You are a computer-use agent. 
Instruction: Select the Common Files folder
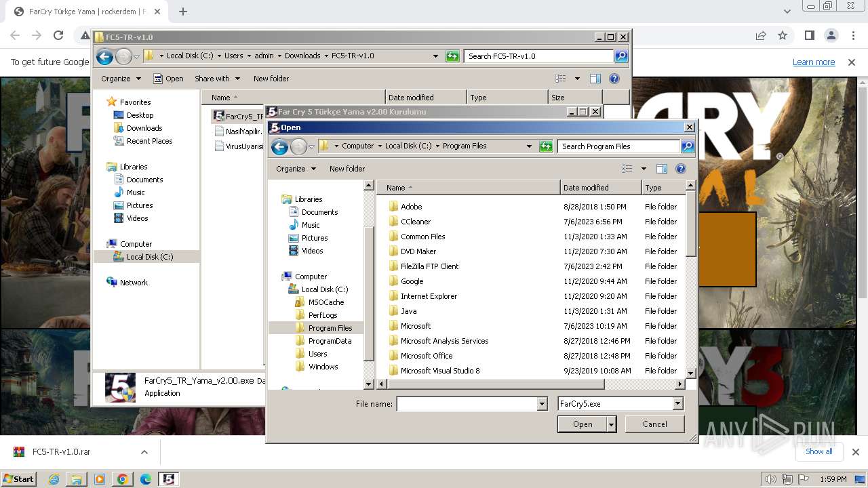pos(422,237)
